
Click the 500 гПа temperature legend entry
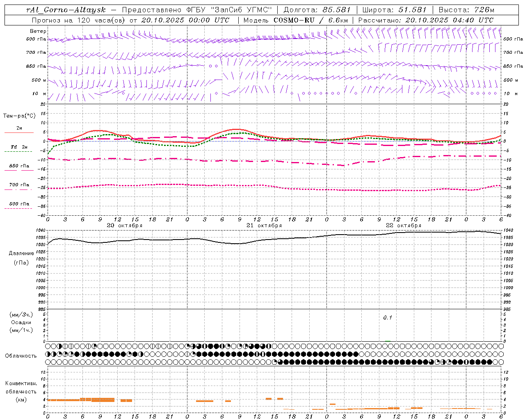19,203
